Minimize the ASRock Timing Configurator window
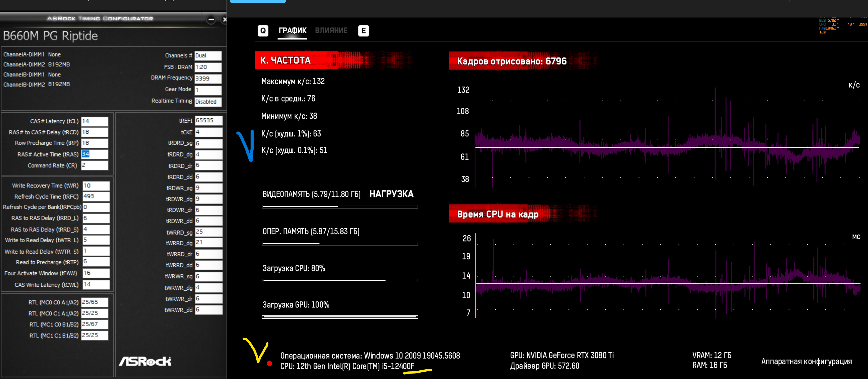 [211, 20]
